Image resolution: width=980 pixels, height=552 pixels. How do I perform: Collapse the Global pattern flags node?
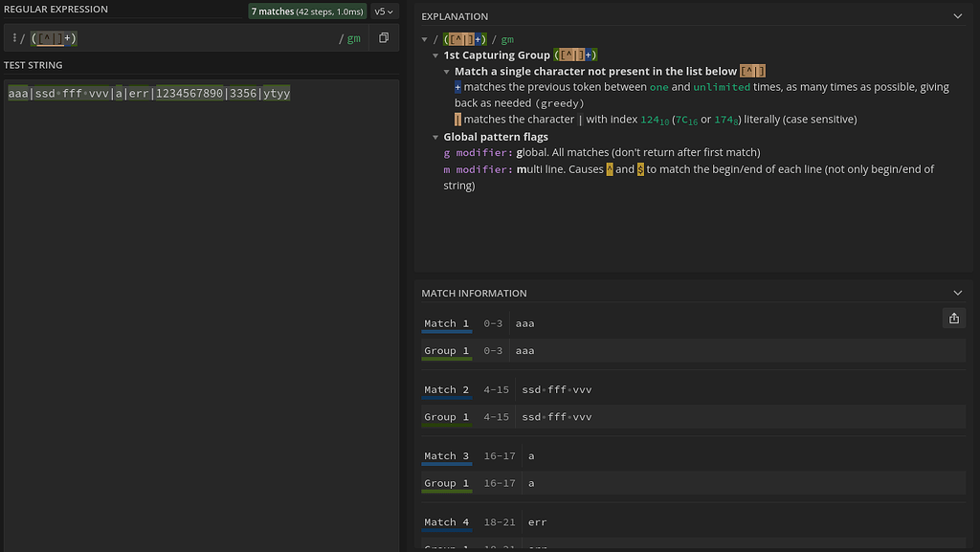point(435,137)
